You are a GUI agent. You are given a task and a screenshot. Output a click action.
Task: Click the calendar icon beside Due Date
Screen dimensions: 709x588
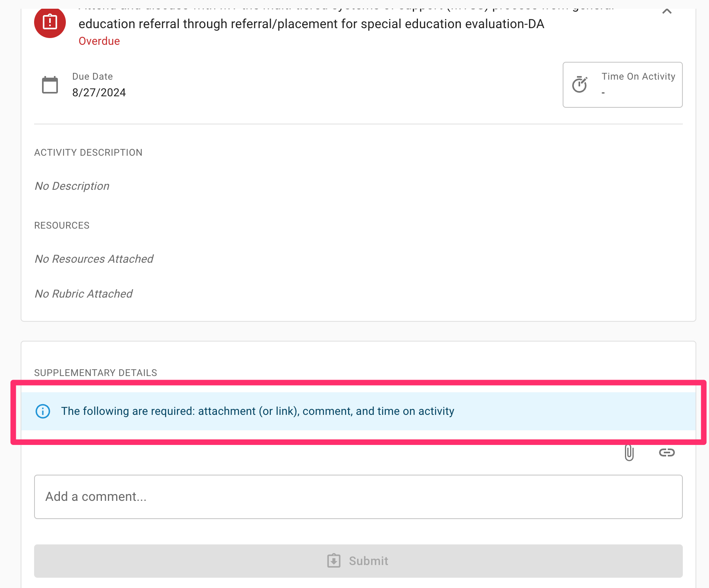click(x=50, y=84)
